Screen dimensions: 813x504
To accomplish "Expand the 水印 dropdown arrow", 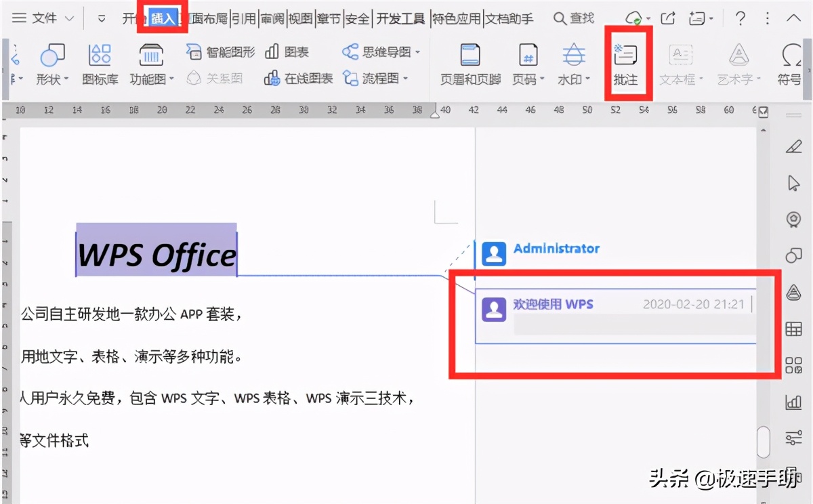I will coord(587,79).
